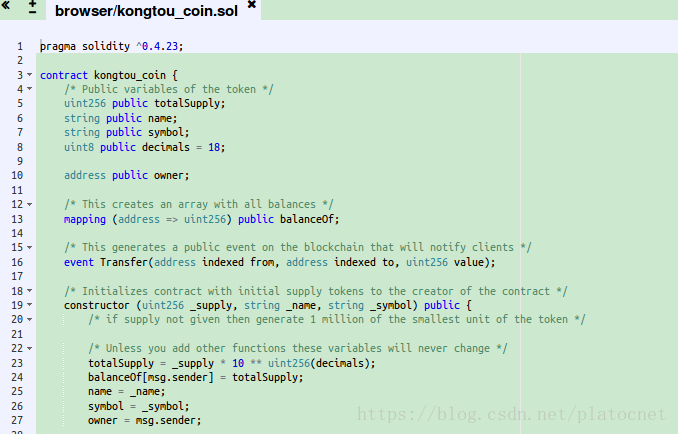Click the value 18 in decimals declaration
678x434 pixels.
click(214, 147)
